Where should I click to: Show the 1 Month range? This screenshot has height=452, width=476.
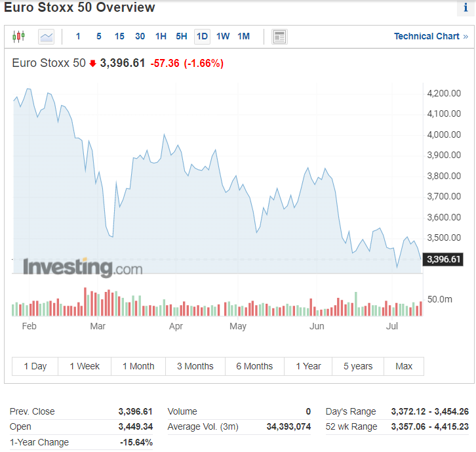pyautogui.click(x=138, y=366)
